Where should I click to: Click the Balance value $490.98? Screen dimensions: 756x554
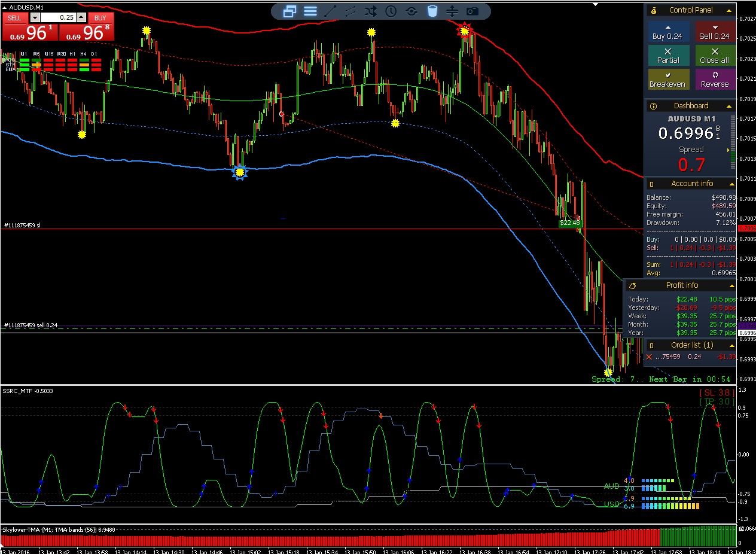point(724,197)
